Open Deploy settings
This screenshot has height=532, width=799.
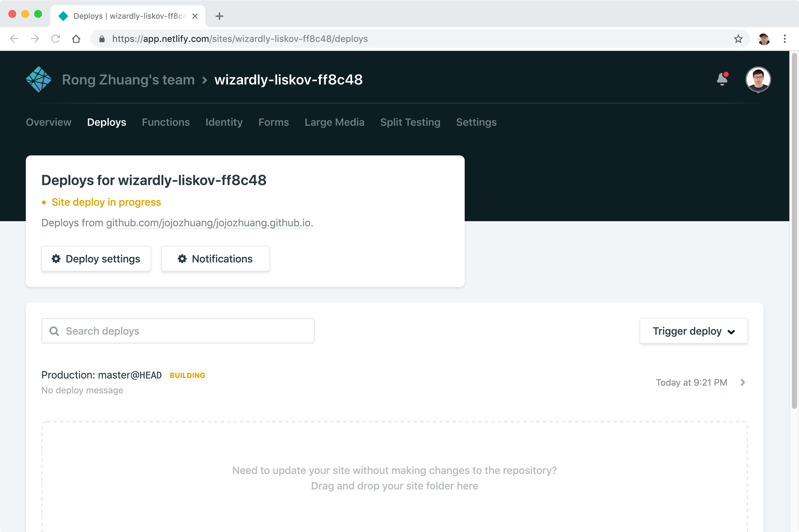(x=96, y=259)
